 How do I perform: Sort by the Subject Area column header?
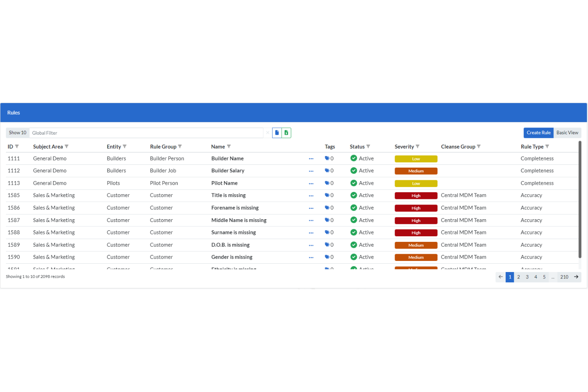point(48,146)
